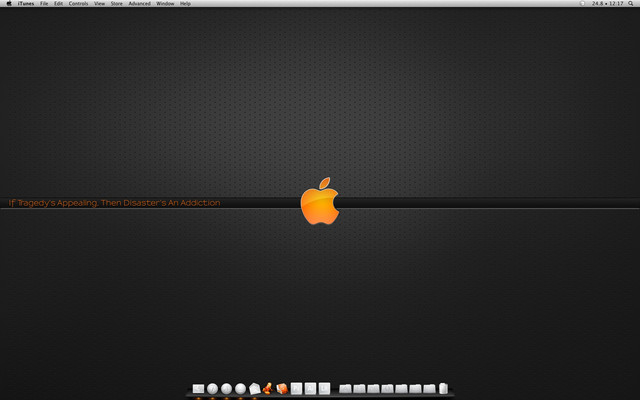
Task: Click the orange Apple logo on desktop
Action: click(x=320, y=202)
